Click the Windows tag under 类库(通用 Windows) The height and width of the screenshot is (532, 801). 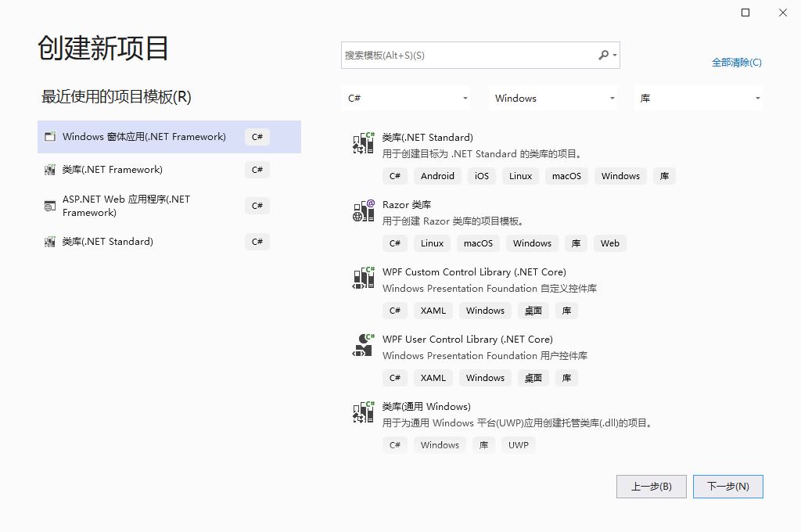click(x=440, y=445)
